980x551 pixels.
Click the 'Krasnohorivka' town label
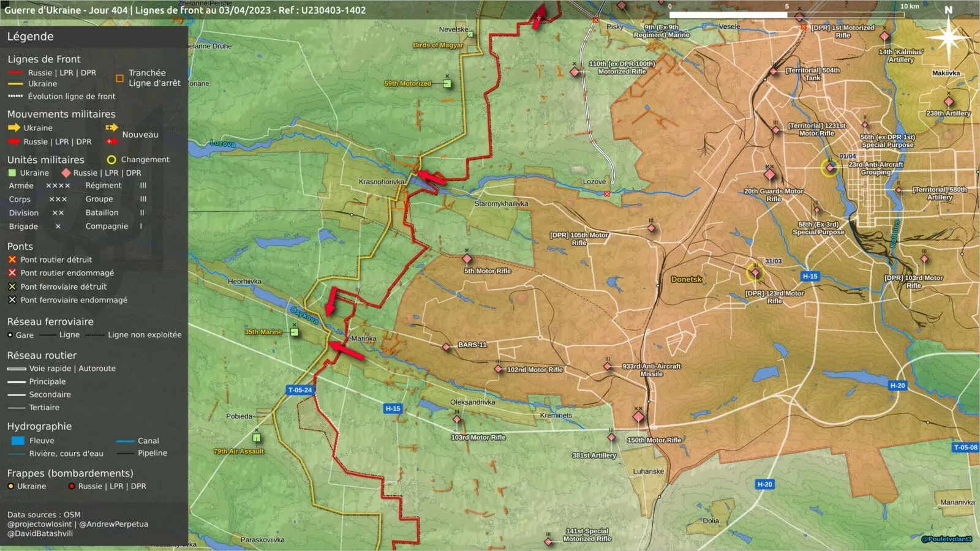[x=382, y=182]
